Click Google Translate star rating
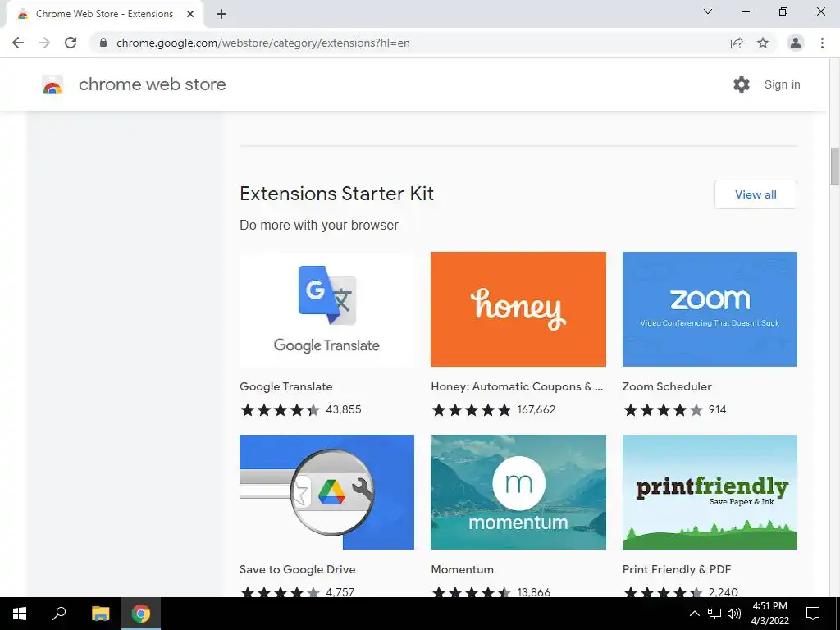 280,410
